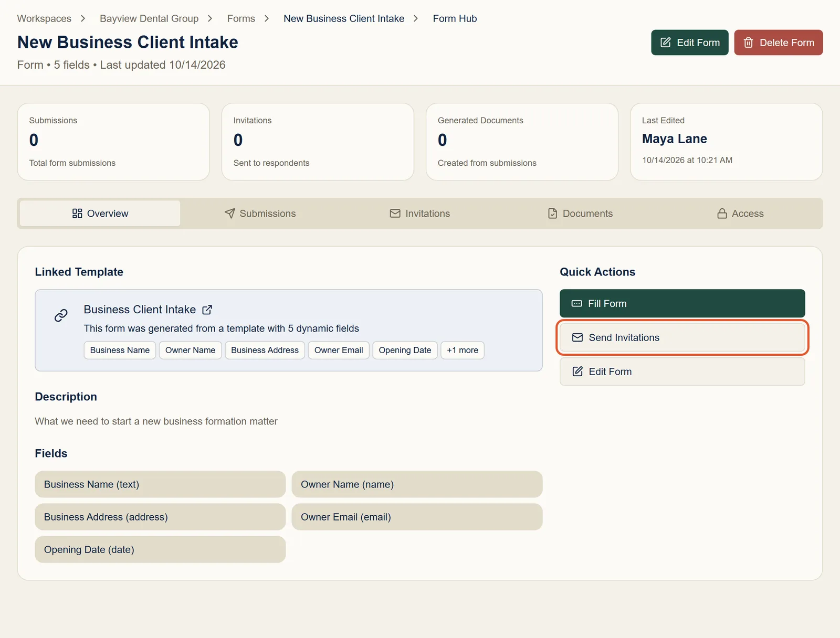Select the Owner Name (name) field
The width and height of the screenshot is (840, 638).
pos(417,484)
